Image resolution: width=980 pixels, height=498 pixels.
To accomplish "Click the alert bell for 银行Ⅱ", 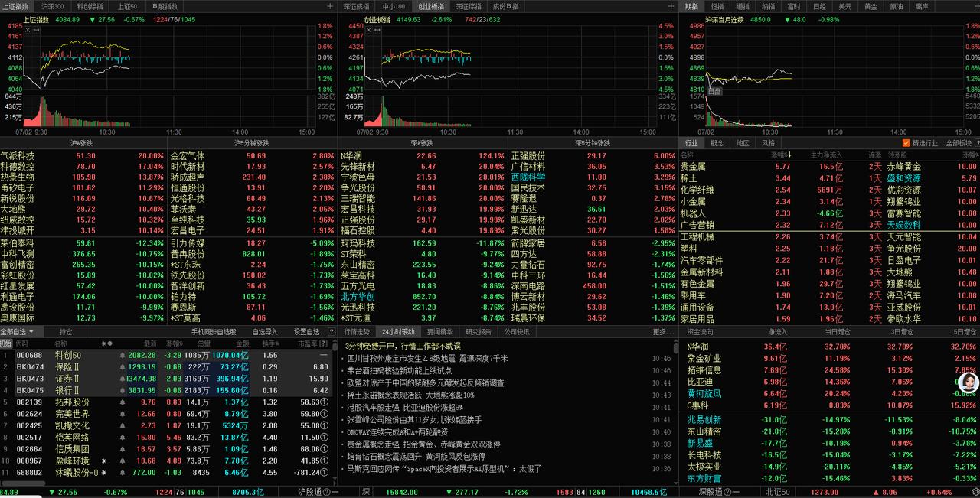I will tap(122, 390).
